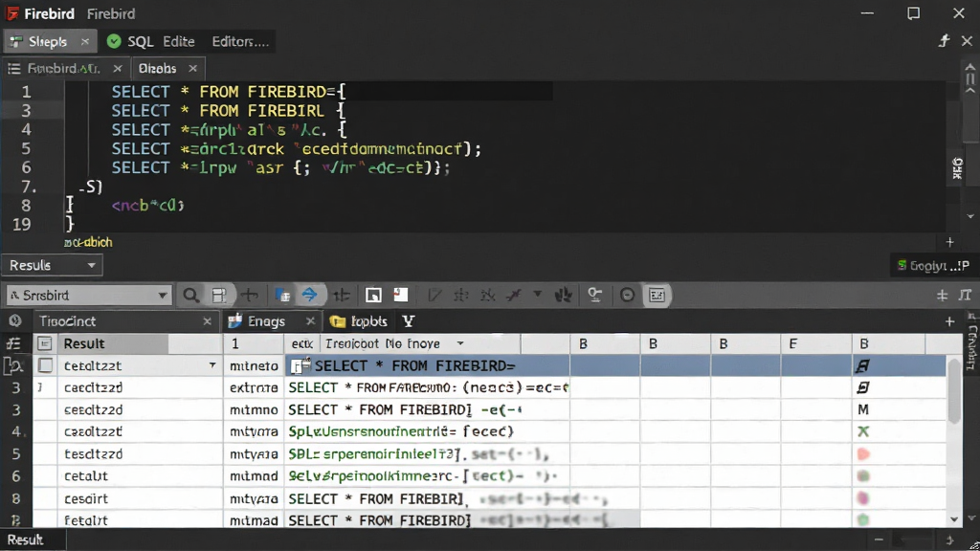The width and height of the screenshot is (980, 551).
Task: Click the Result label in status bar
Action: point(25,540)
